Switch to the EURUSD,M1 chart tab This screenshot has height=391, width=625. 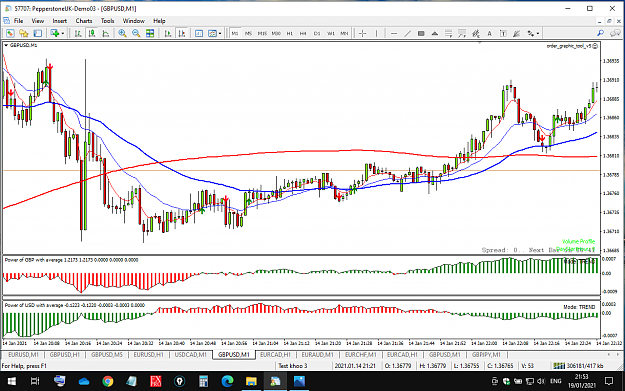pos(23,354)
